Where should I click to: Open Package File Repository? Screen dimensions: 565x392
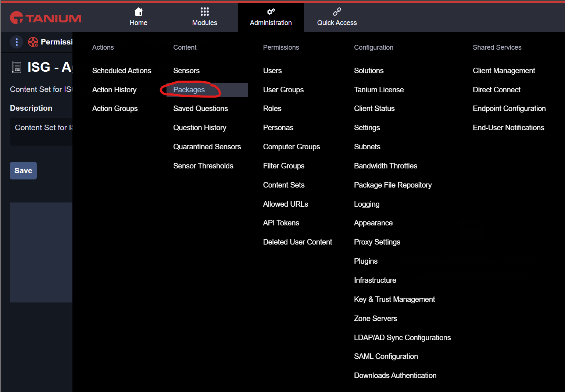[393, 185]
